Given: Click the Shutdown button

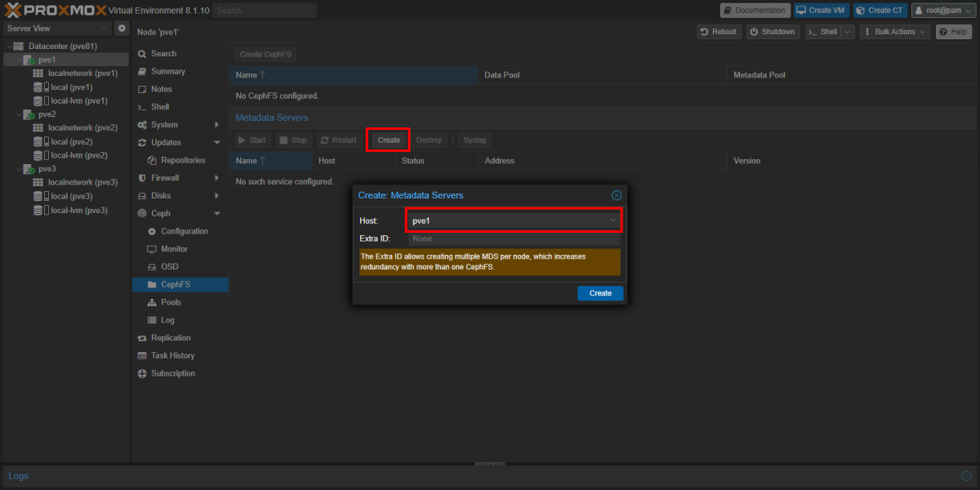Looking at the screenshot, I should point(773,32).
